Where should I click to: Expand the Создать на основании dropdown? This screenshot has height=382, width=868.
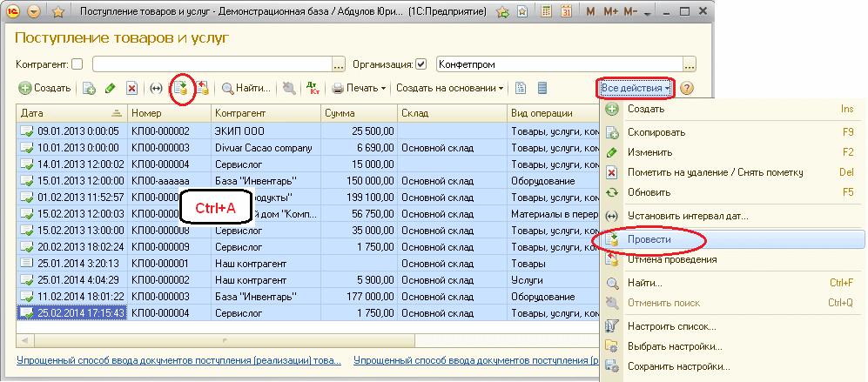pyautogui.click(x=450, y=88)
